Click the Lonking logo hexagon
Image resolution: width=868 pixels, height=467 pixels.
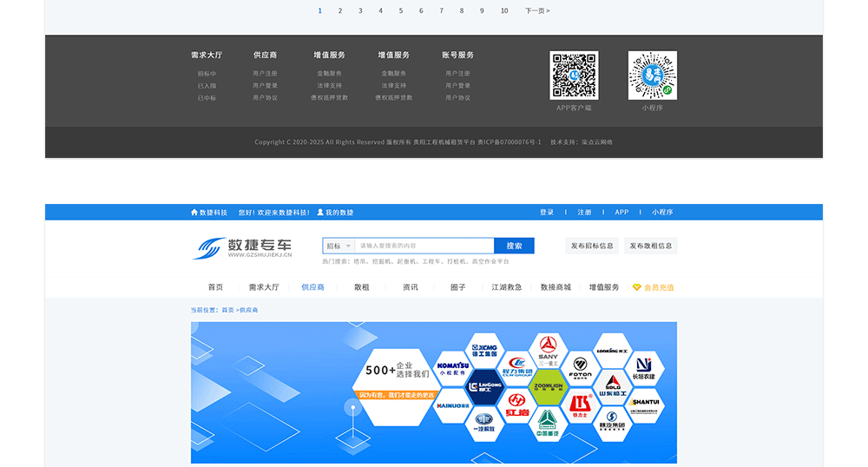[612, 351]
